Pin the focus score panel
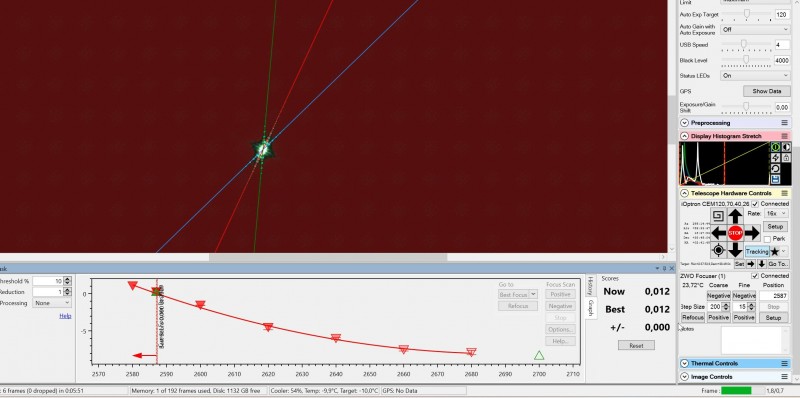 664,268
